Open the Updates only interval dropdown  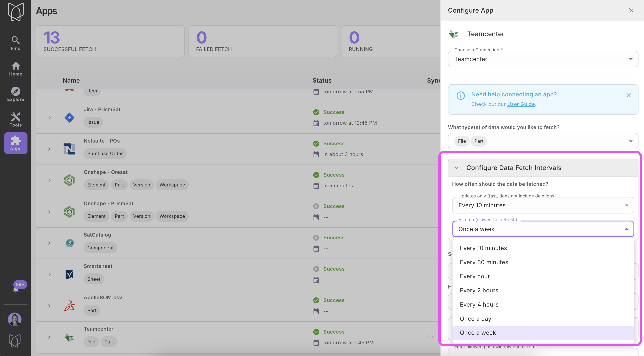point(543,205)
